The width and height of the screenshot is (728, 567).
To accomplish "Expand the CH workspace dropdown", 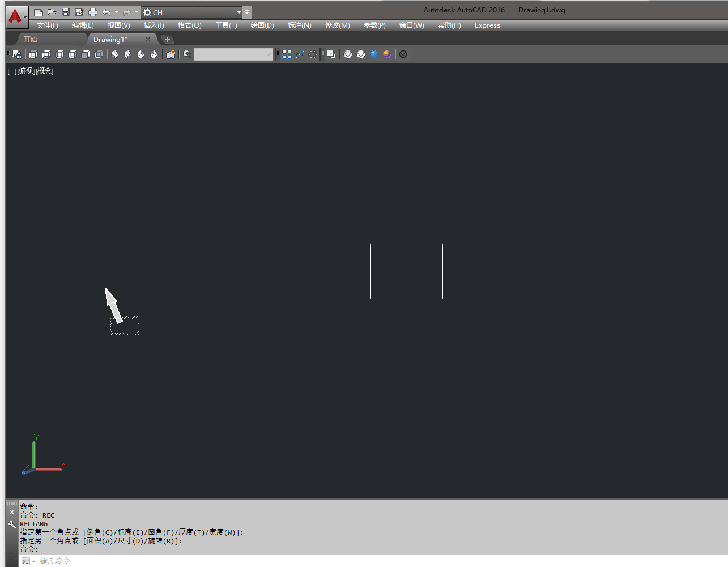I will (x=239, y=12).
